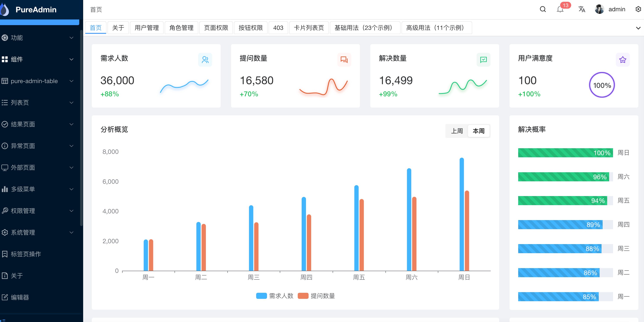Expand the 系统管理 sidebar menu
Image resolution: width=644 pixels, height=322 pixels.
23,232
